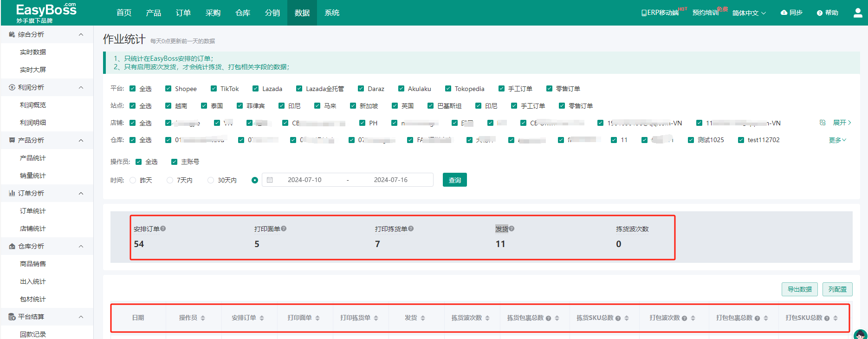Screen dimensions: 868x339
Task: Collapse the 综合分析 sidebar group
Action: [x=81, y=34]
